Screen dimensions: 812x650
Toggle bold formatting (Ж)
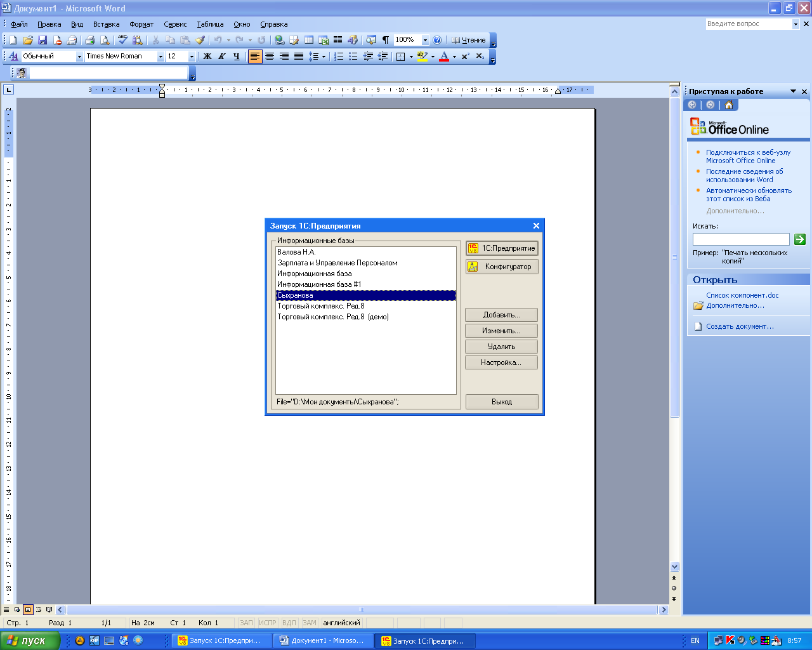point(207,56)
